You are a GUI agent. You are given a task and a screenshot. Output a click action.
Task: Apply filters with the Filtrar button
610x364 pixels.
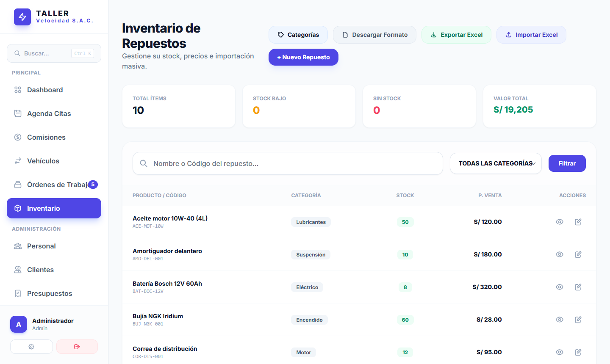click(x=567, y=163)
